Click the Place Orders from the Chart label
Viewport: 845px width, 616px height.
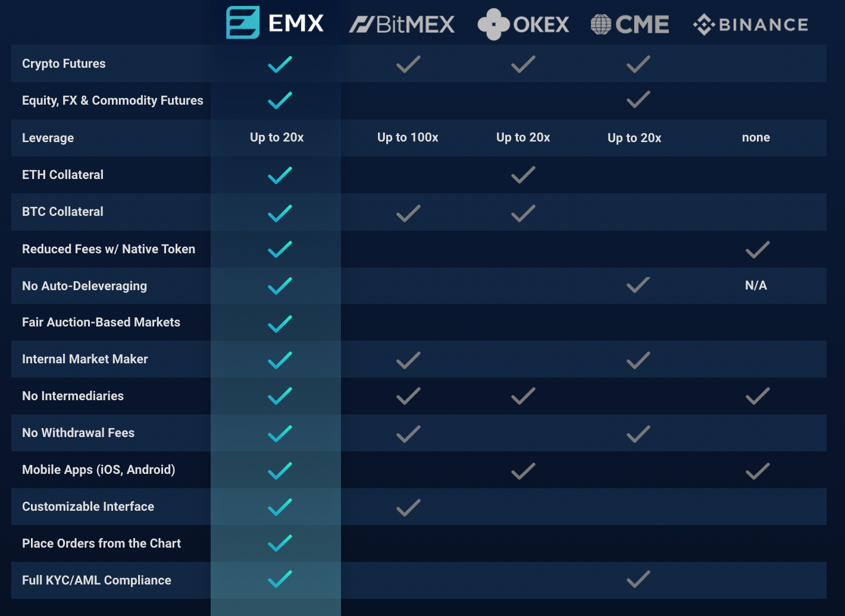tap(101, 543)
